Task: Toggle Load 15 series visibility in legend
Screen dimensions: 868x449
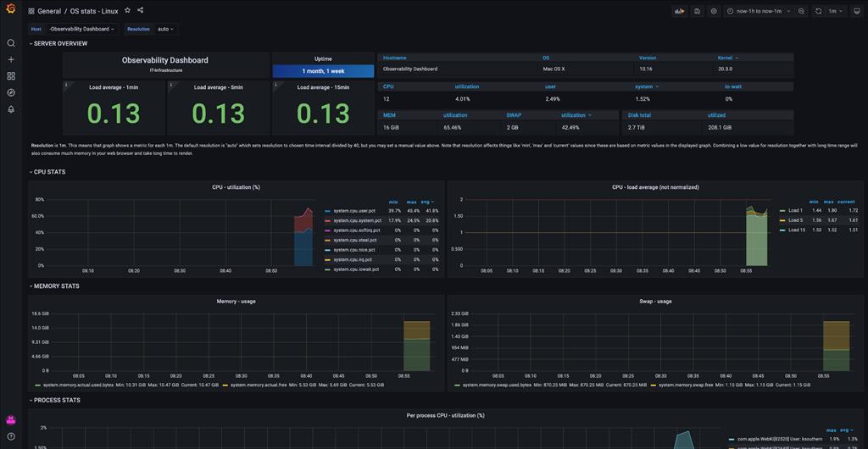Action: click(795, 230)
